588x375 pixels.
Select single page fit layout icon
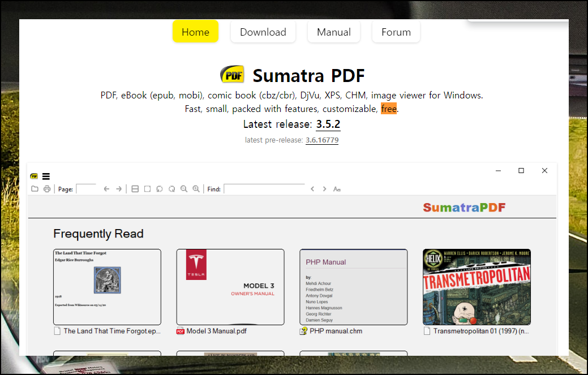[147, 189]
